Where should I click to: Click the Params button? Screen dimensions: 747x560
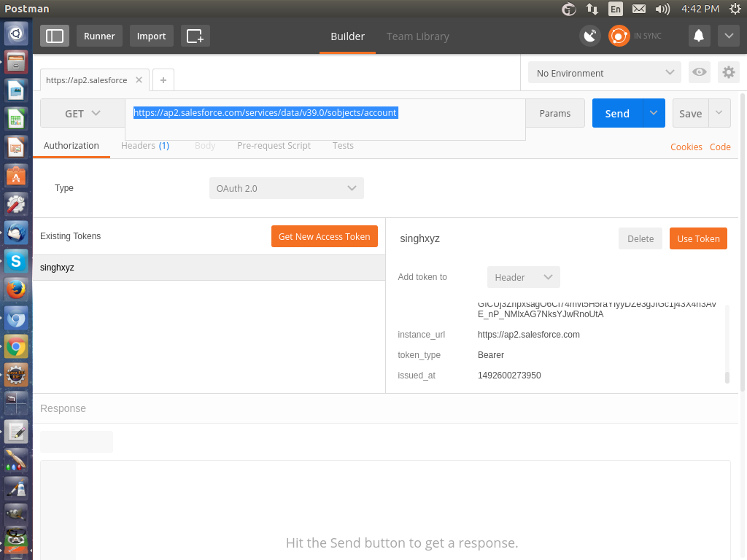click(555, 113)
